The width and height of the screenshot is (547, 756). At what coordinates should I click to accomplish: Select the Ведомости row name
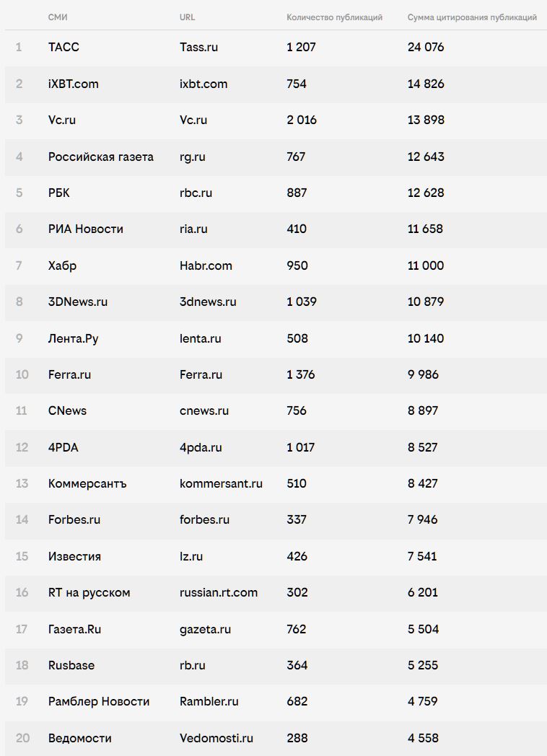pyautogui.click(x=79, y=738)
